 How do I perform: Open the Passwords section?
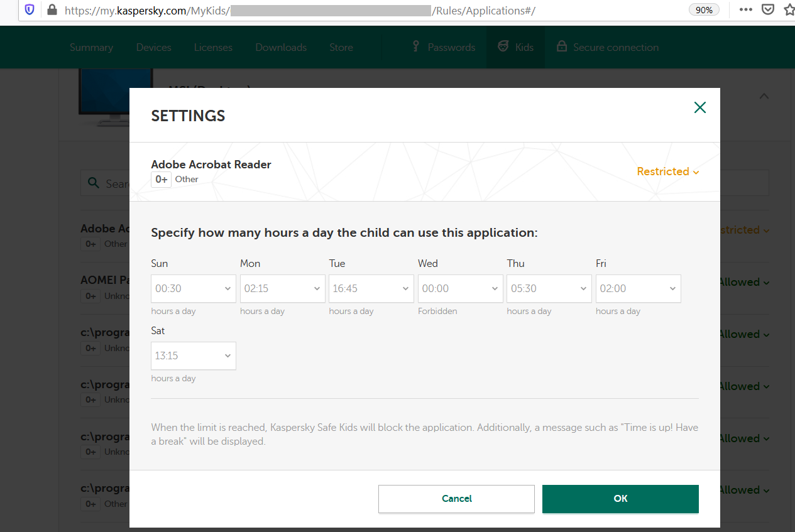click(451, 47)
